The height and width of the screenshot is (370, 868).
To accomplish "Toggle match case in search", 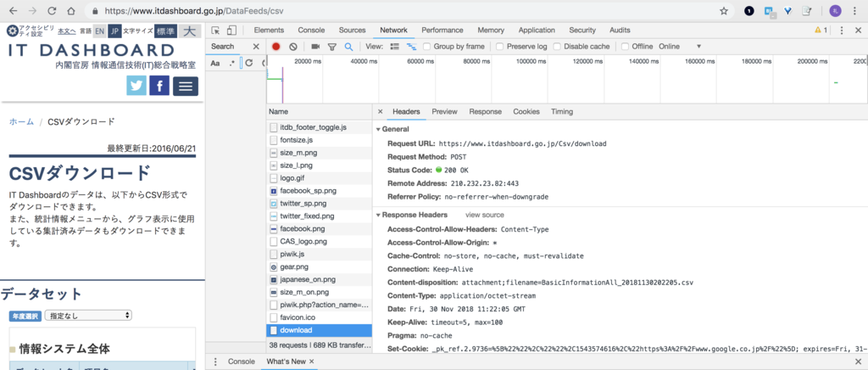I will click(215, 63).
